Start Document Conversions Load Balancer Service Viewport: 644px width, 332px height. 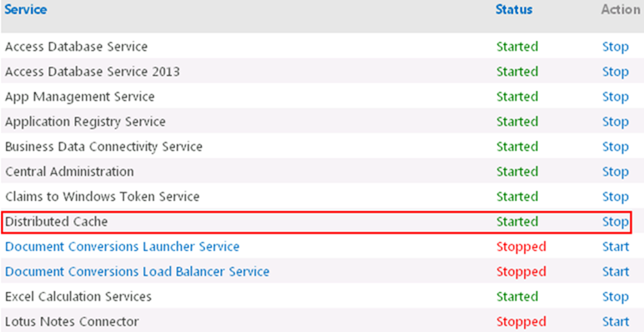click(616, 272)
